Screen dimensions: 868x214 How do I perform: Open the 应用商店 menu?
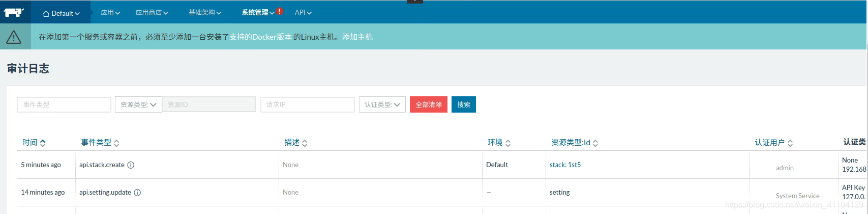tap(152, 13)
